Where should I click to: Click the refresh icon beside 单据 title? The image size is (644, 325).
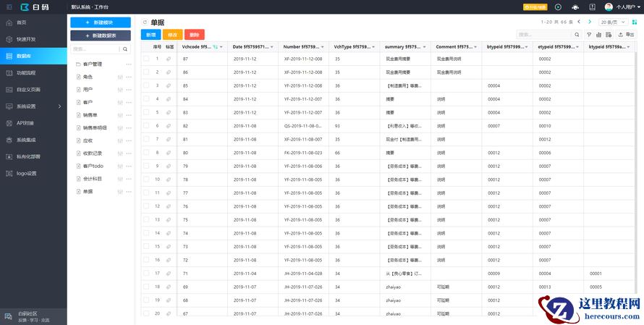[145, 22]
